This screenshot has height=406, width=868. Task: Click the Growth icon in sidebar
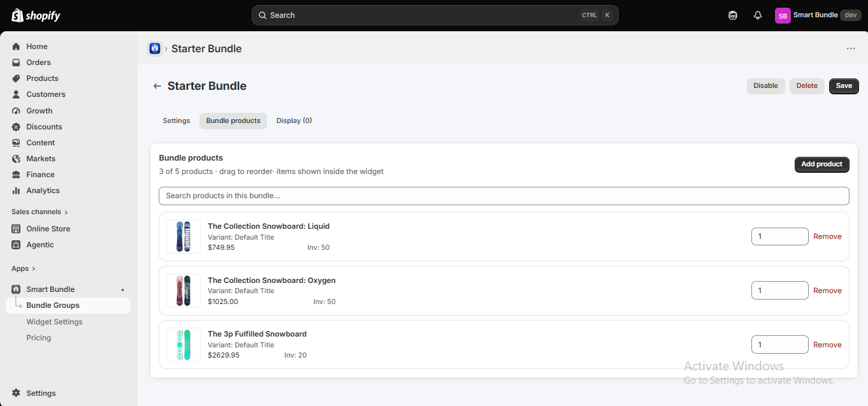click(16, 111)
